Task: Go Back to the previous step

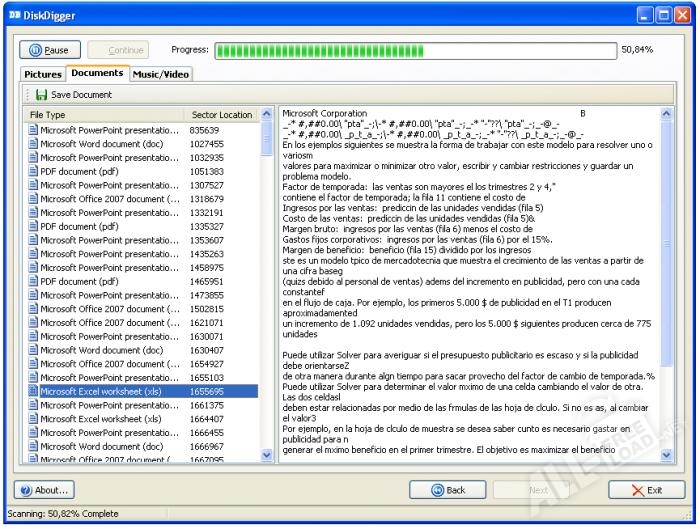Action: click(449, 490)
